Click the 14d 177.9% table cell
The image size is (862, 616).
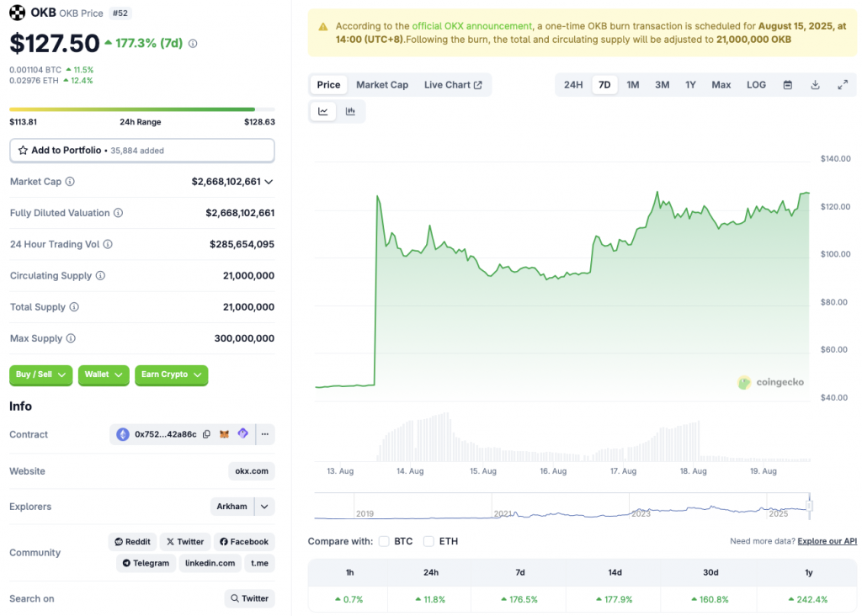point(614,599)
